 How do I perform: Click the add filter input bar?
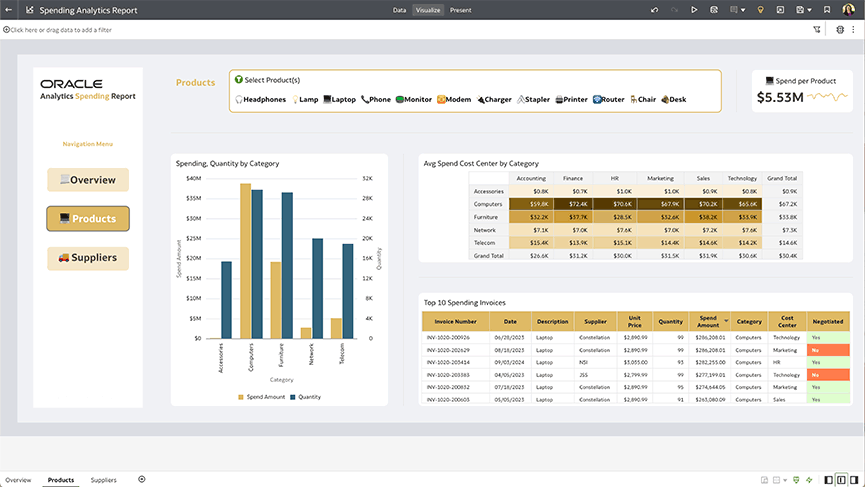60,30
